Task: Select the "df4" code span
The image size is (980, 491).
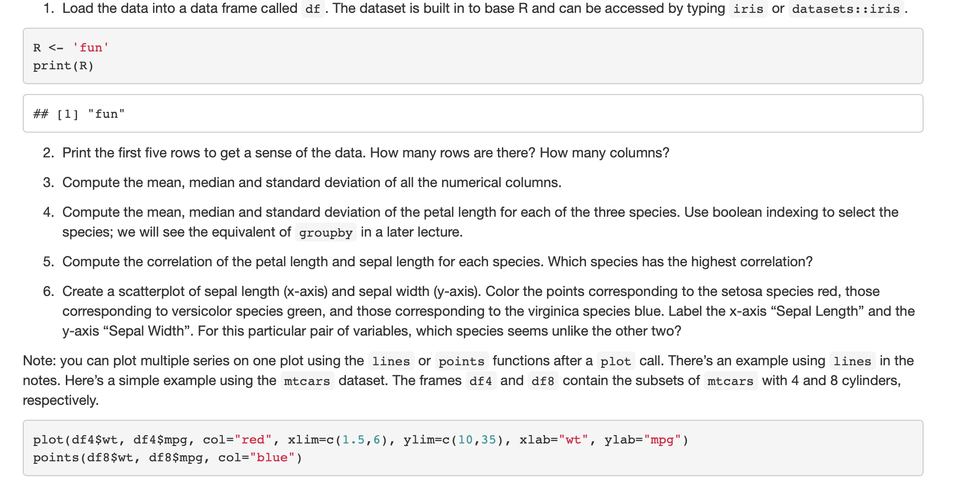Action: 480,381
